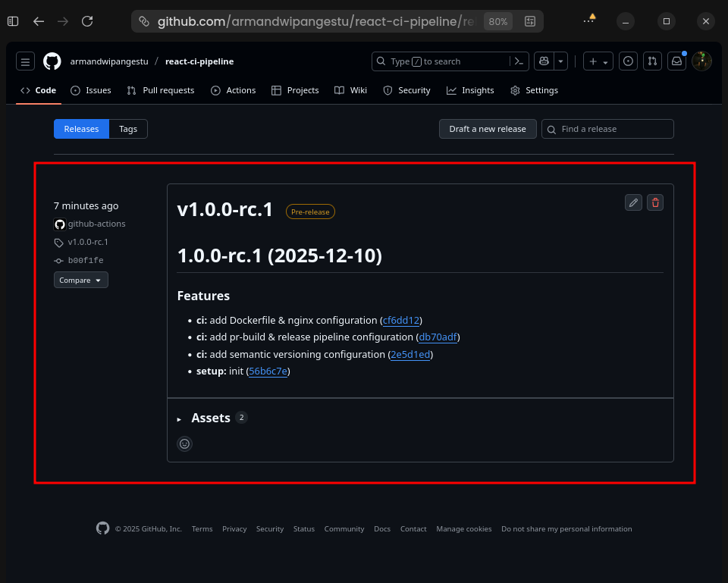This screenshot has height=583, width=728.
Task: Click the Draft a new release button
Action: tap(488, 129)
